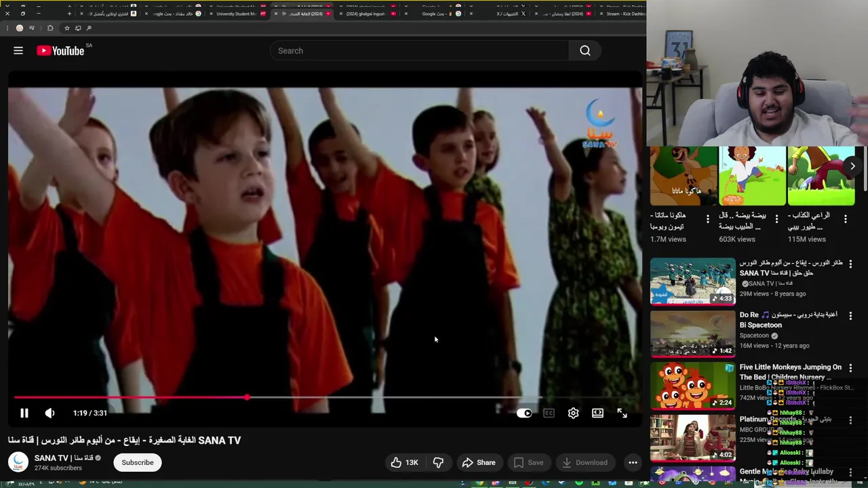Click the Download arrow button
Screen dimensions: 868x488
point(585,462)
